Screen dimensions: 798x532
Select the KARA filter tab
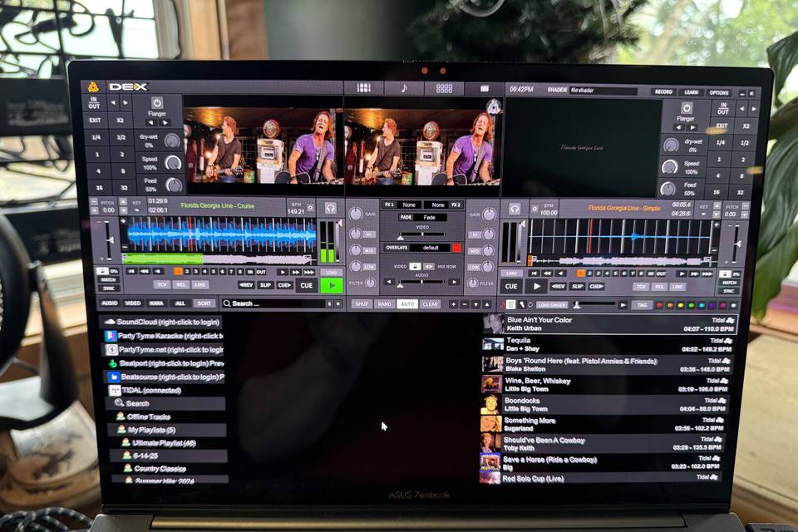[x=155, y=303]
